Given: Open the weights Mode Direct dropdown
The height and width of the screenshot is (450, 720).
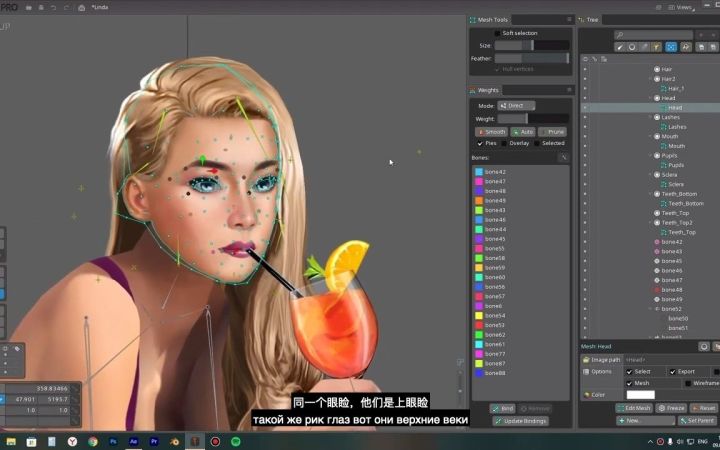Looking at the screenshot, I should click(516, 106).
